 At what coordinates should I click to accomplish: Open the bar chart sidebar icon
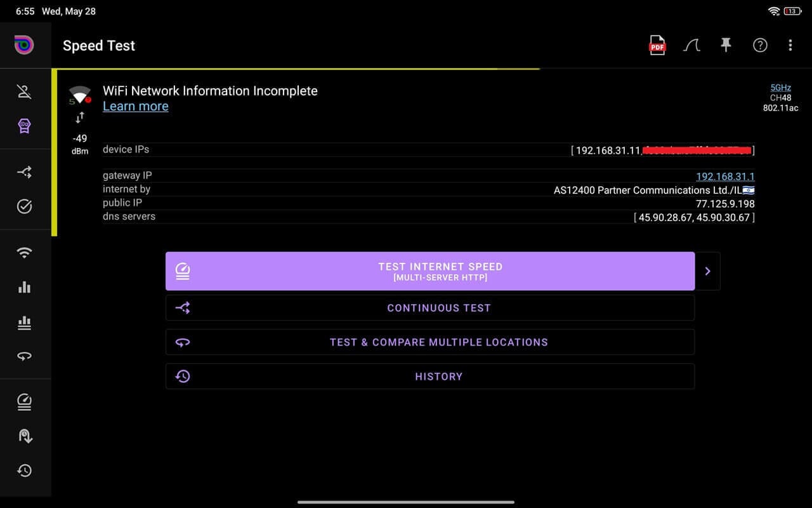click(25, 288)
